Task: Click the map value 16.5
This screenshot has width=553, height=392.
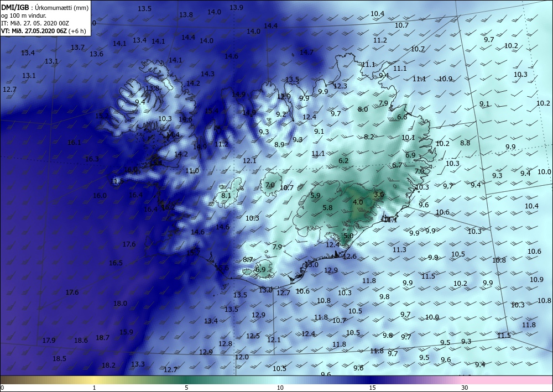Action: coord(116,263)
